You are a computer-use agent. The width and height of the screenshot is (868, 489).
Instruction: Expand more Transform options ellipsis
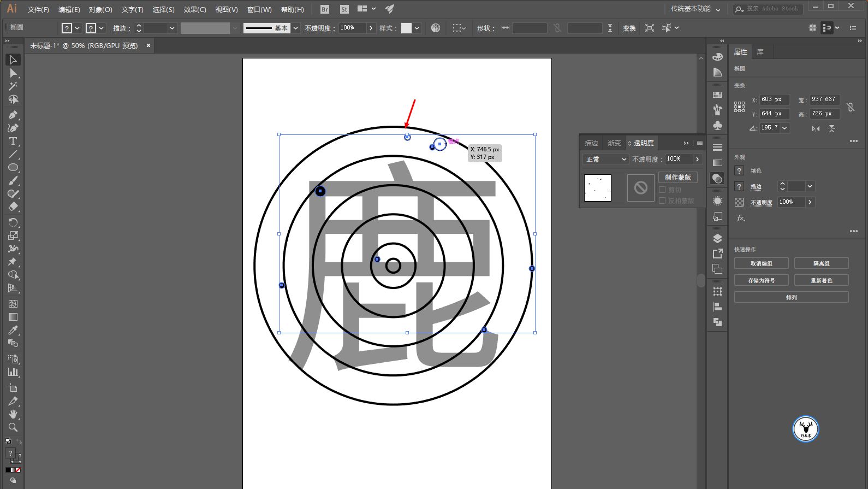pyautogui.click(x=854, y=141)
